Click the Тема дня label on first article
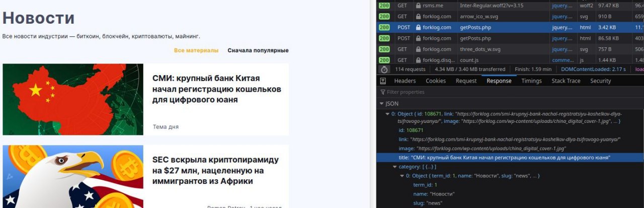Image resolution: width=644 pixels, height=208 pixels. pos(166,127)
